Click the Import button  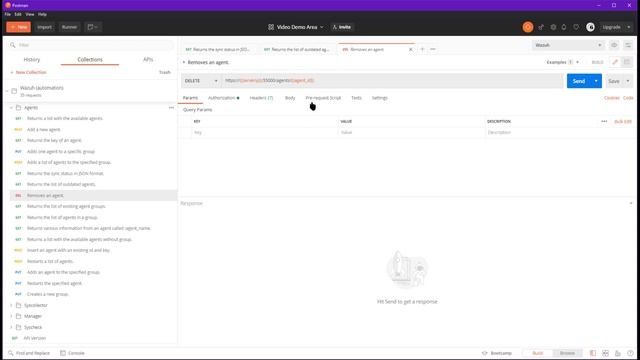point(44,27)
